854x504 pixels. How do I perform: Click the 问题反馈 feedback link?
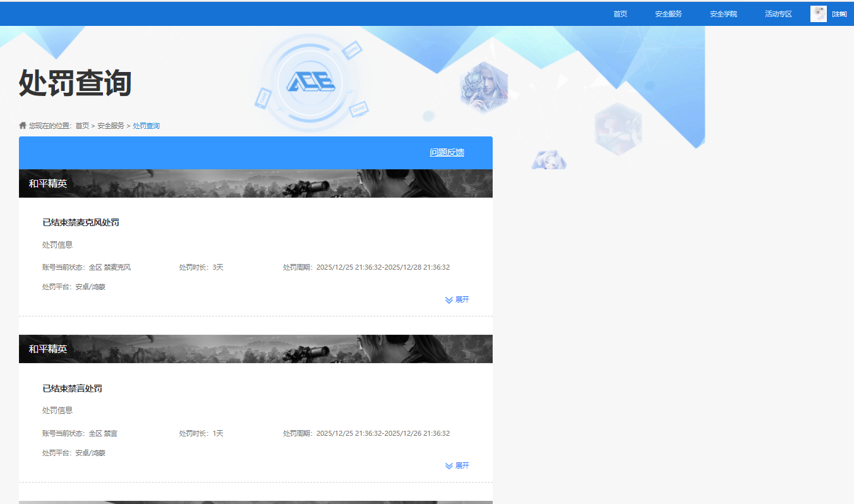pos(446,152)
